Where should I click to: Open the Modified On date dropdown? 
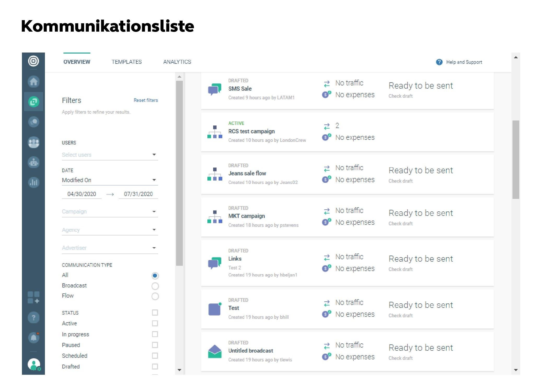(x=110, y=180)
